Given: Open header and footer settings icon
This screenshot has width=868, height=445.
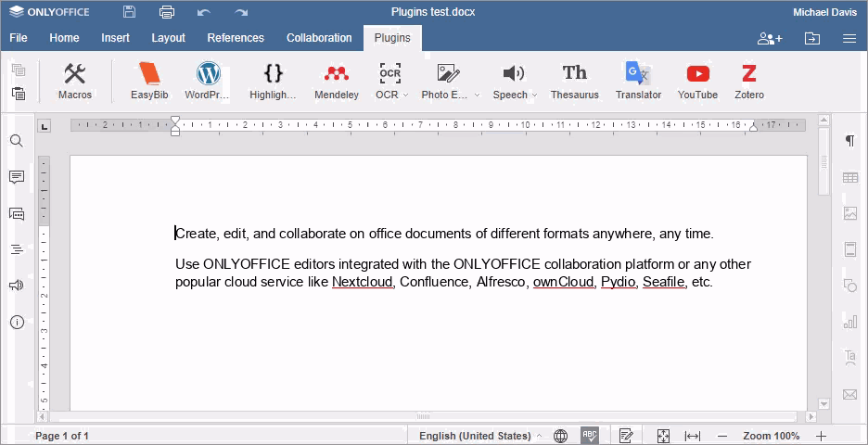Looking at the screenshot, I should (x=849, y=249).
